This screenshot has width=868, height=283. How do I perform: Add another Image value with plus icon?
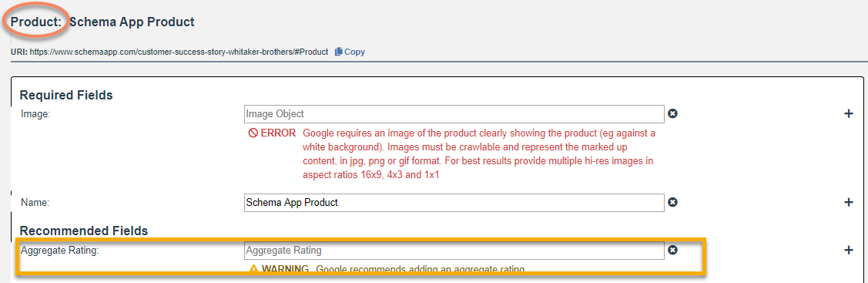click(848, 113)
